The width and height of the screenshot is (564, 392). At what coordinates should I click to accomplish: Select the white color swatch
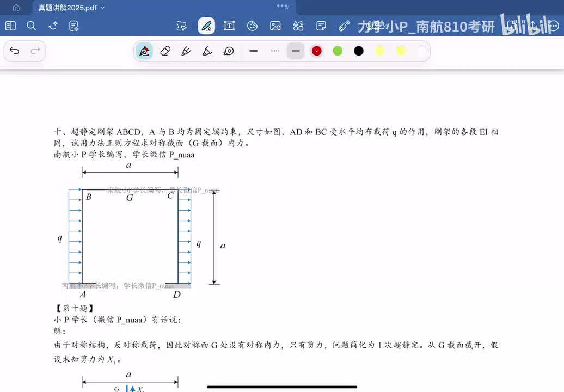(x=422, y=51)
